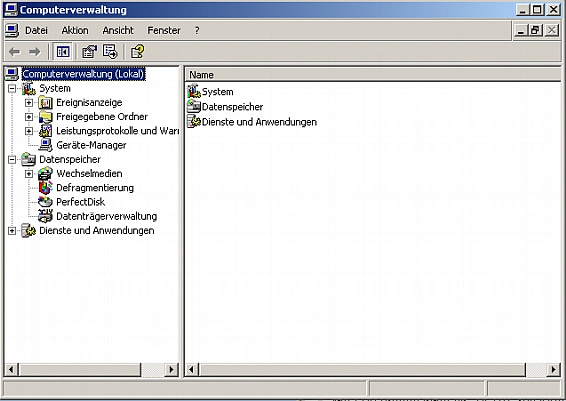Click the Datenspeicher tree node icon
Screen dimensions: 566x401
(29, 160)
